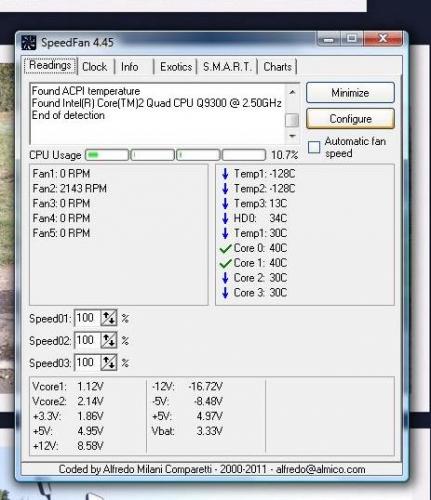The height and width of the screenshot is (500, 431).
Task: Click the window minimize title bar button
Action: pyautogui.click(x=329, y=39)
